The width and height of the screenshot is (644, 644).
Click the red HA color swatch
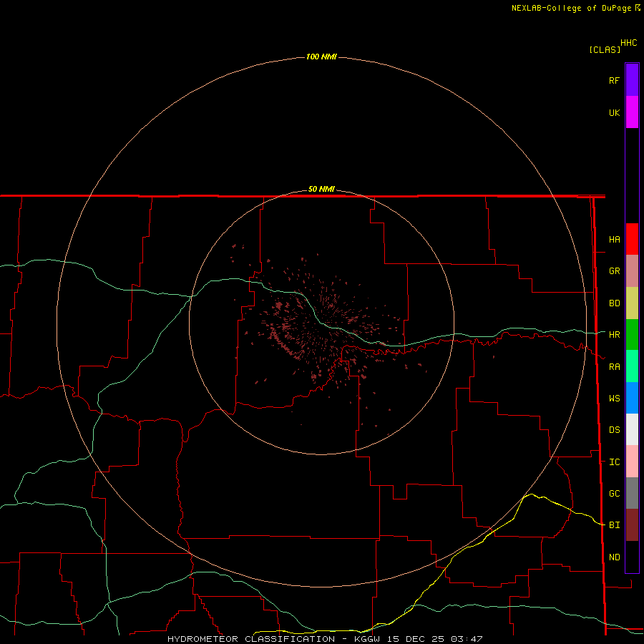pyautogui.click(x=632, y=239)
